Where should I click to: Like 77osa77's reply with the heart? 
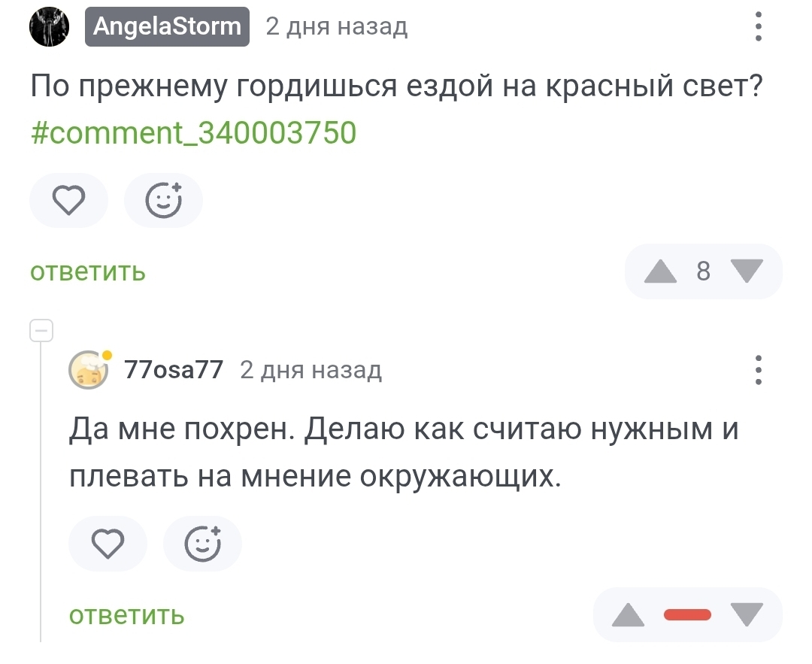(x=108, y=544)
